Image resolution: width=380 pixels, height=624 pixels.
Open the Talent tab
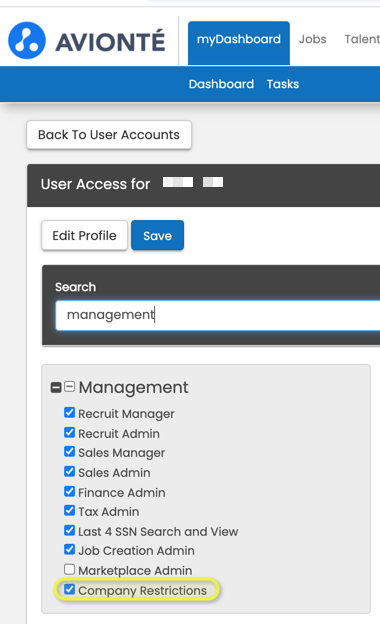[x=362, y=39]
